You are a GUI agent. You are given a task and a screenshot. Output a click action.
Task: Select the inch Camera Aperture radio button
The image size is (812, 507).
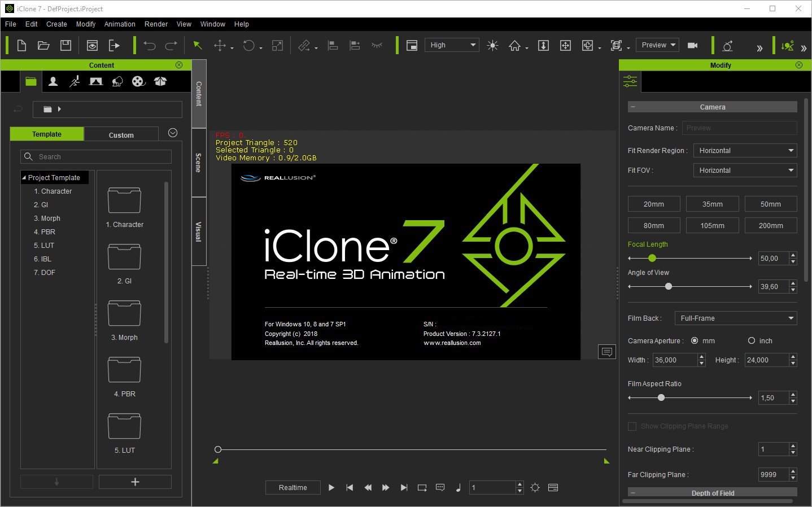tap(752, 340)
